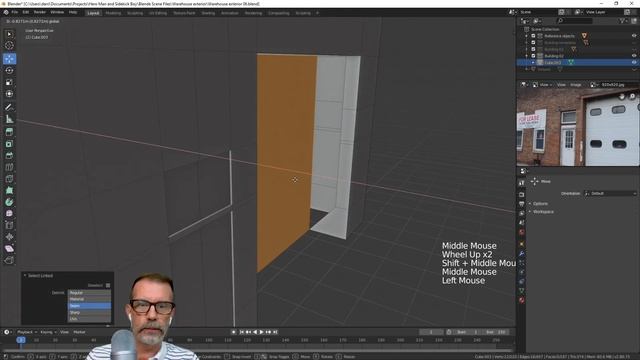Switch to the Shading workspace tab
The height and width of the screenshot is (360, 640).
pyautogui.click(x=208, y=13)
